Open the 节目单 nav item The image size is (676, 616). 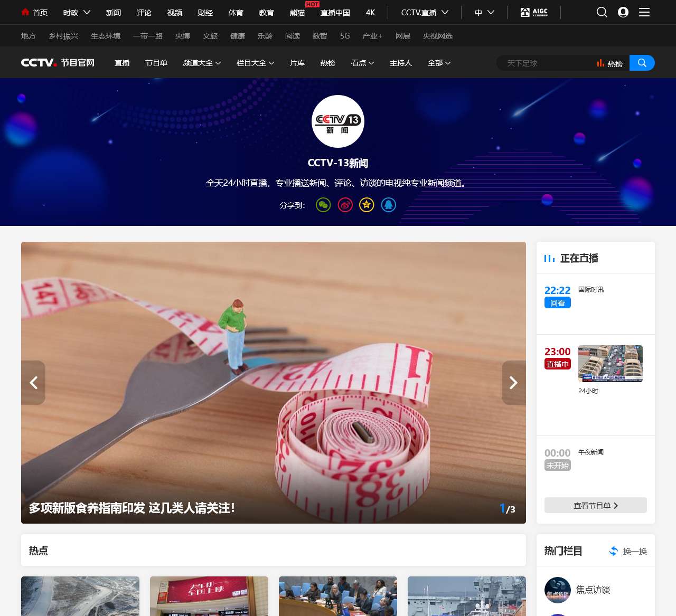[x=156, y=63]
